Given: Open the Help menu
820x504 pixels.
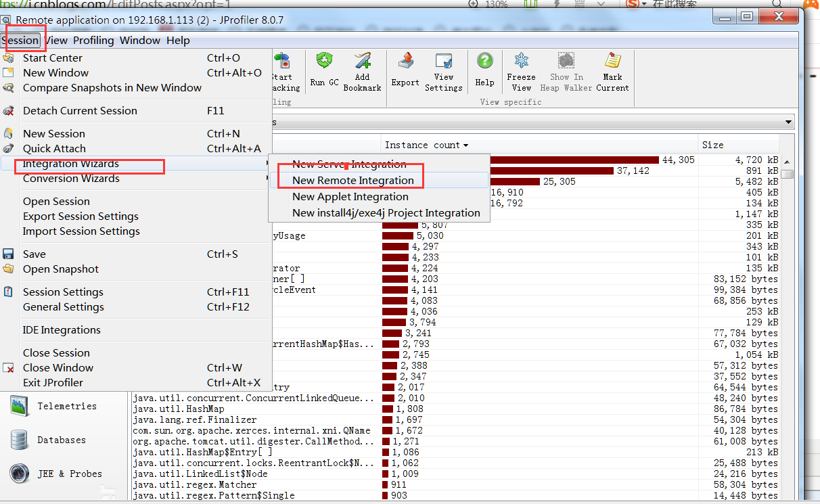Looking at the screenshot, I should pyautogui.click(x=178, y=40).
